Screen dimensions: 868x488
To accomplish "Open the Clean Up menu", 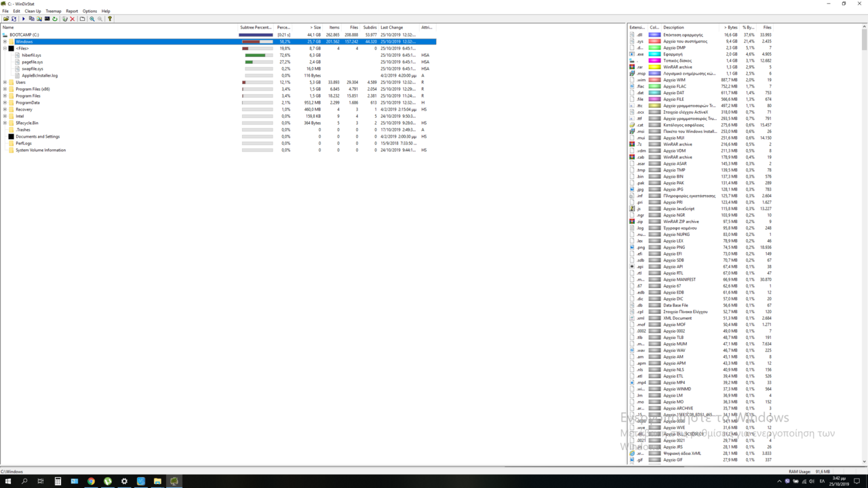I will click(x=33, y=11).
